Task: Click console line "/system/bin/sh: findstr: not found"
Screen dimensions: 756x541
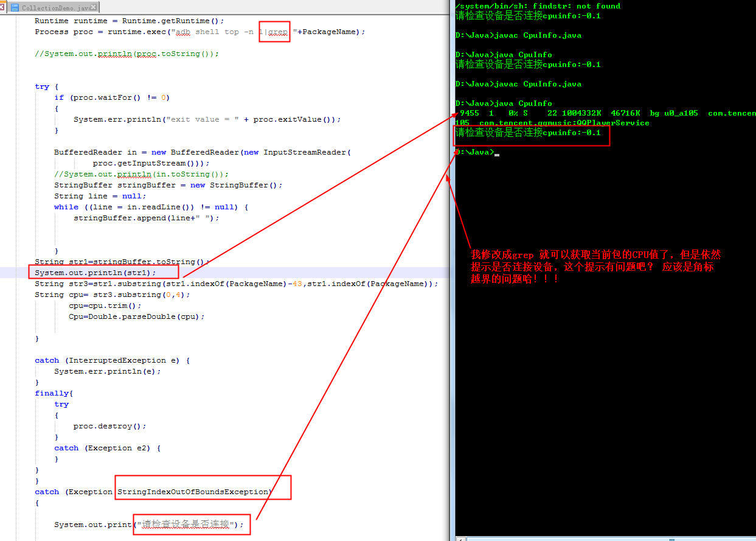Action: [x=538, y=6]
